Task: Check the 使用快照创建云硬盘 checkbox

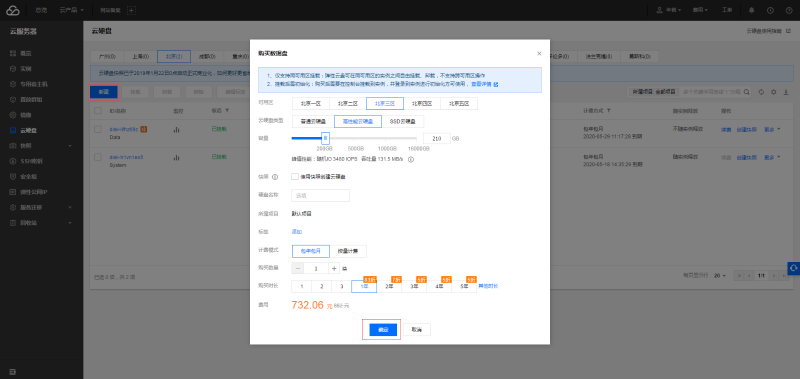Action: (x=294, y=176)
